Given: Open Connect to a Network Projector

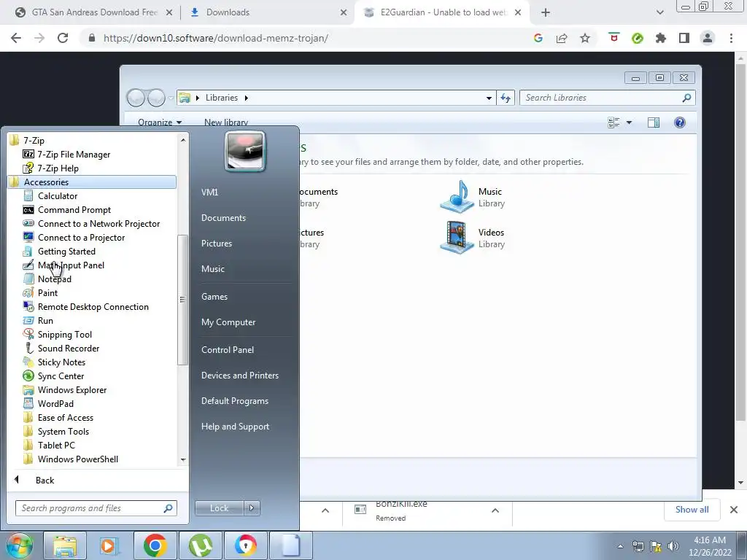Looking at the screenshot, I should (91, 223).
